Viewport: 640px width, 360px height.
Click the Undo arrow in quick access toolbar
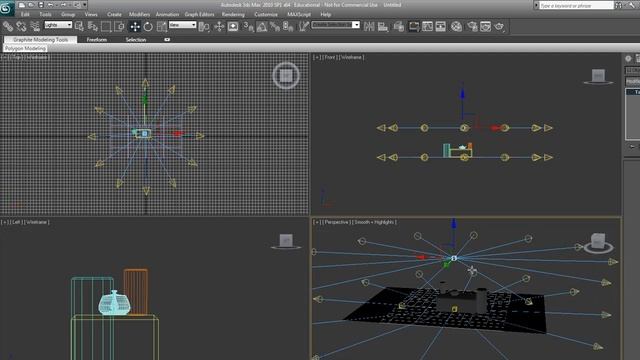point(50,5)
